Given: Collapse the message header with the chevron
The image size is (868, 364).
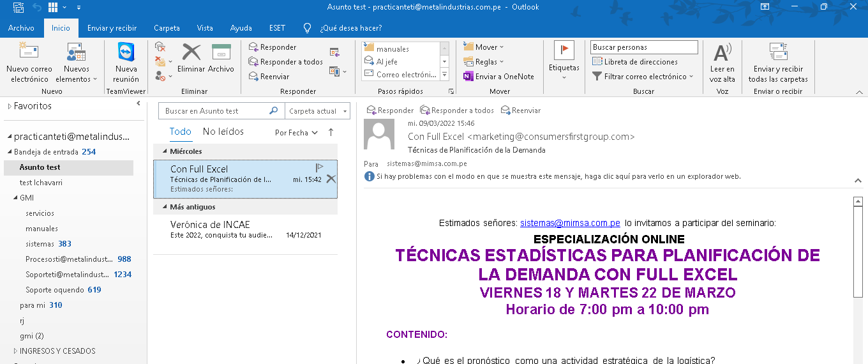Looking at the screenshot, I should pyautogui.click(x=858, y=181).
